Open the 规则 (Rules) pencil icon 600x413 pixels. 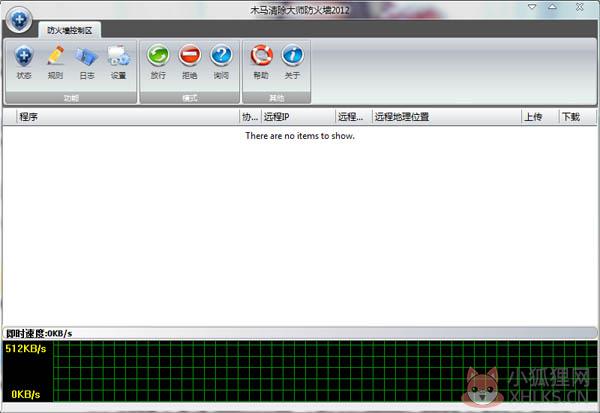[55, 62]
